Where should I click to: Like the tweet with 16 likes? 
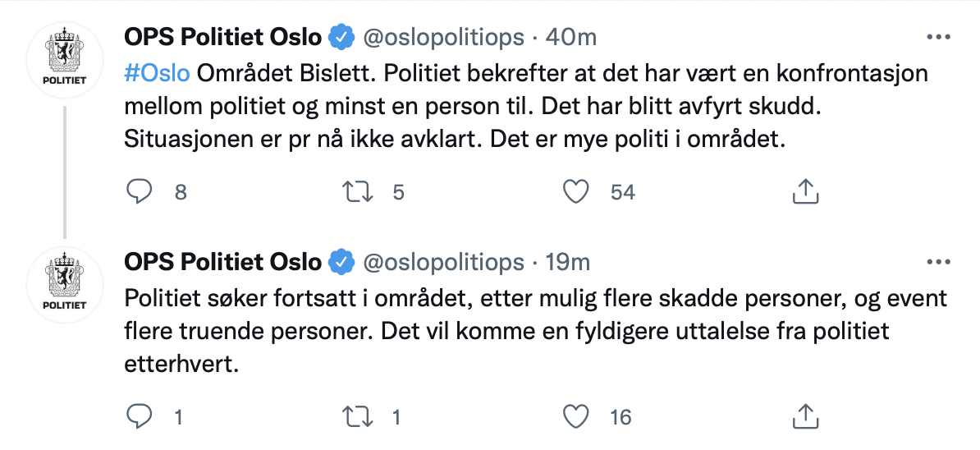click(x=575, y=416)
